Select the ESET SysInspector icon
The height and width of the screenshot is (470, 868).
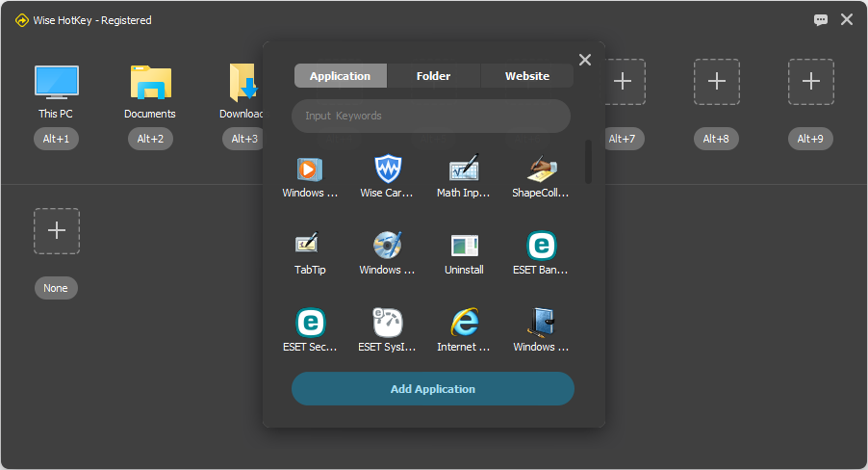(388, 323)
